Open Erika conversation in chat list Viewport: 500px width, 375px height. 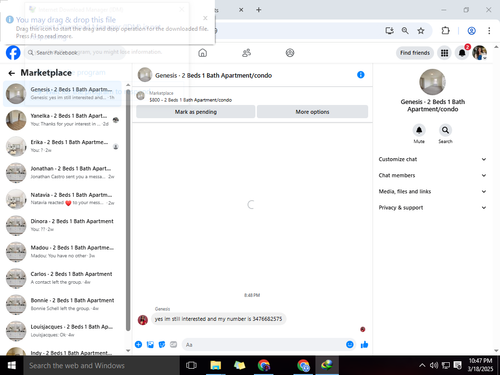[x=62, y=146]
